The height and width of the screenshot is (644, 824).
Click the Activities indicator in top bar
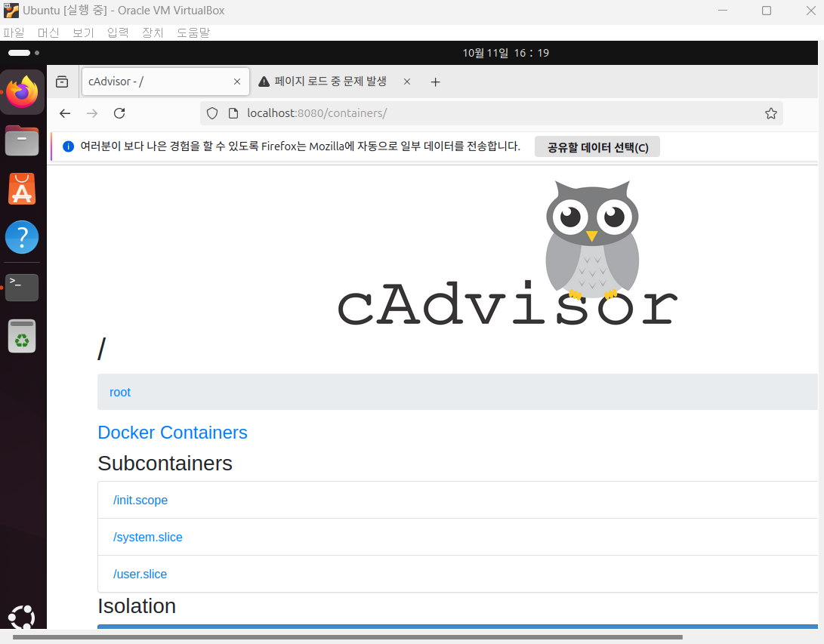coord(23,53)
